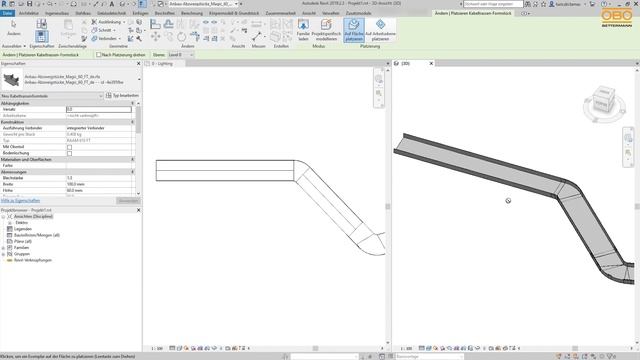Open the Eigenschaften properties ribbon button
The height and width of the screenshot is (360, 640).
coord(41,37)
